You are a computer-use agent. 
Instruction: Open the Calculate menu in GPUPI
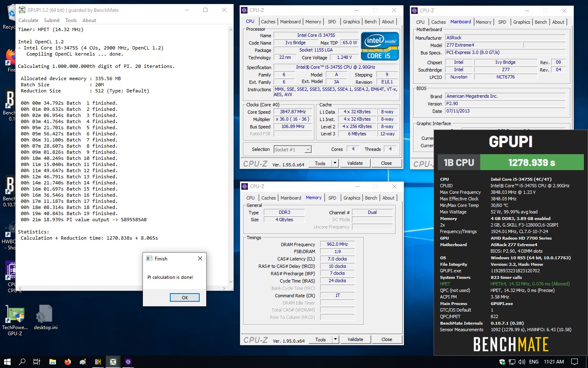pos(28,20)
